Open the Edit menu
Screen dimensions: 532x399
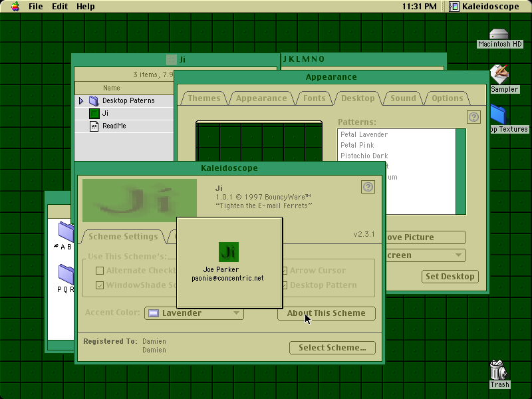pos(60,7)
